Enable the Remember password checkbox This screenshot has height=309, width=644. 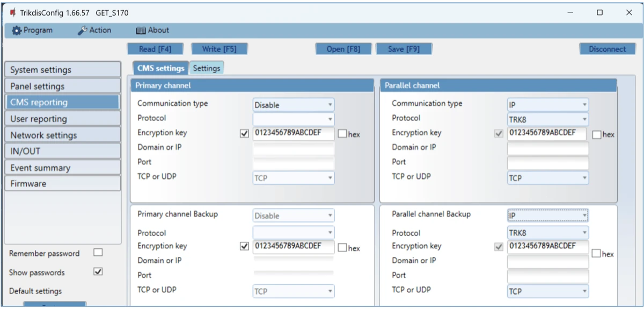coord(98,253)
